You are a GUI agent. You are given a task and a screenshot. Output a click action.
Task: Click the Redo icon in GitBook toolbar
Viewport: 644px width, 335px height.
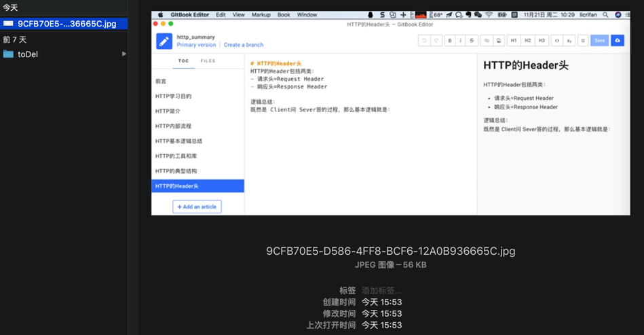pos(436,40)
